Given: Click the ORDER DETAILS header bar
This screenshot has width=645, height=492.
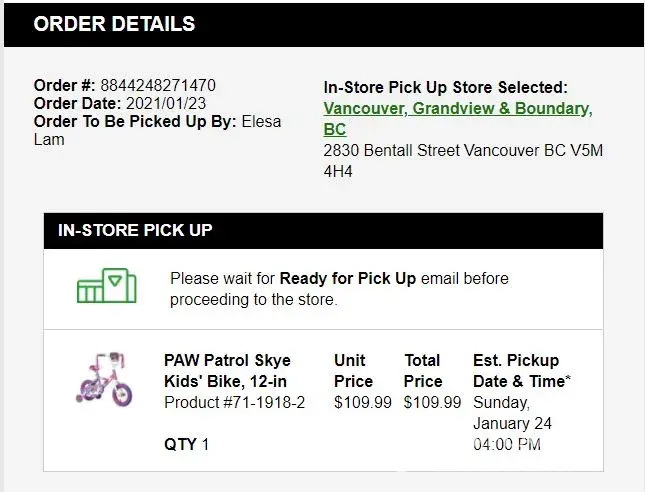Looking at the screenshot, I should click(322, 24).
